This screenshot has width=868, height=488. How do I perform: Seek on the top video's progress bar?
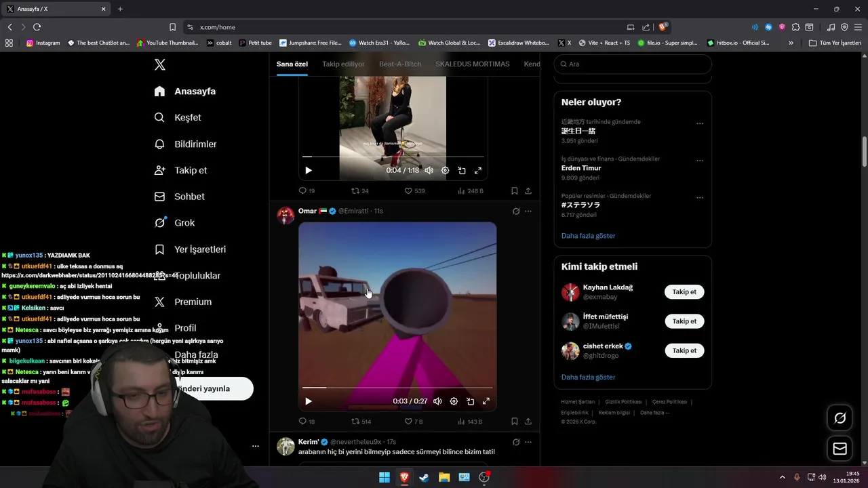(x=393, y=157)
